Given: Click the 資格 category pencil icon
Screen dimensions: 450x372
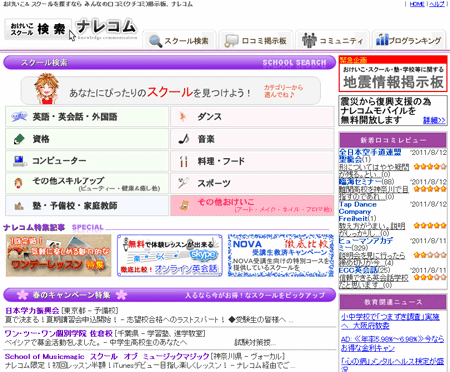Looking at the screenshot, I should click(19, 139).
